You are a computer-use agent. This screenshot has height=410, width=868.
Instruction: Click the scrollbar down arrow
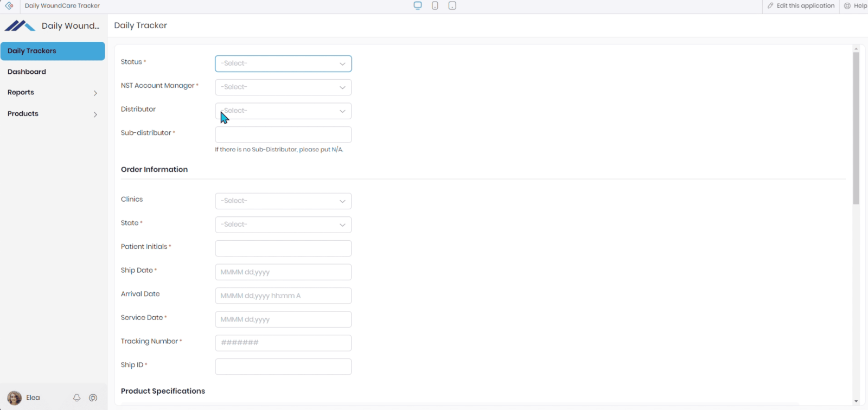coord(856,401)
